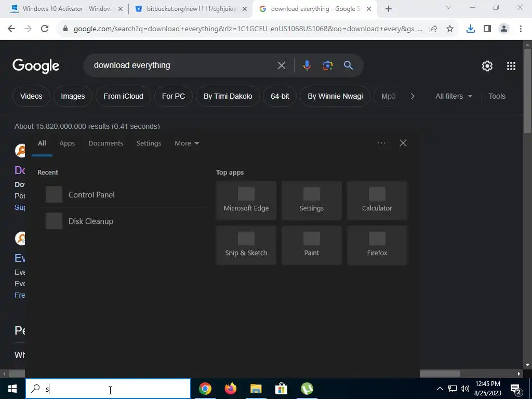Click the Chrome address bar URL
Screen dimensions: 532x399
pos(248,29)
